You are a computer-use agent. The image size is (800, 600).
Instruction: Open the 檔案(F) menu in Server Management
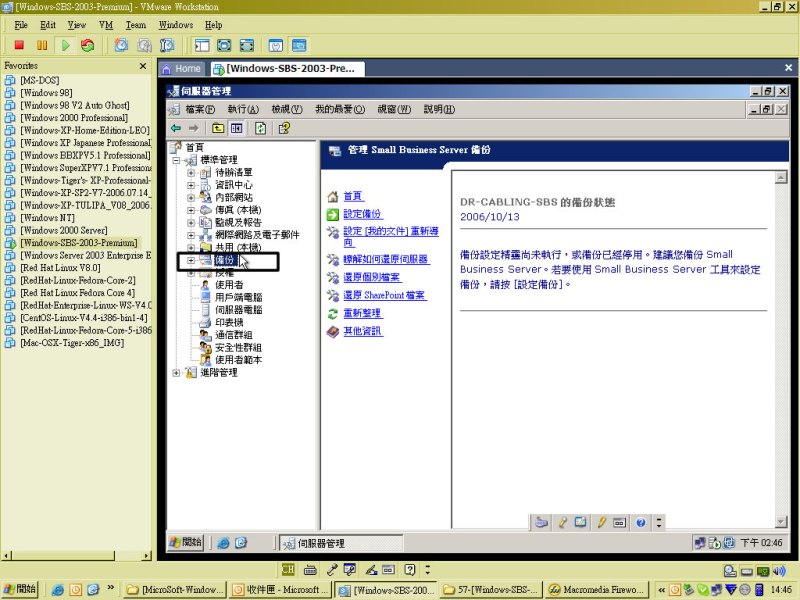tap(200, 109)
